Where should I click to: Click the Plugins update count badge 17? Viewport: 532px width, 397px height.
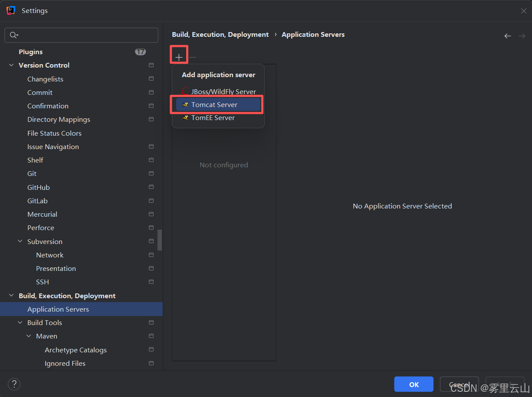click(140, 52)
